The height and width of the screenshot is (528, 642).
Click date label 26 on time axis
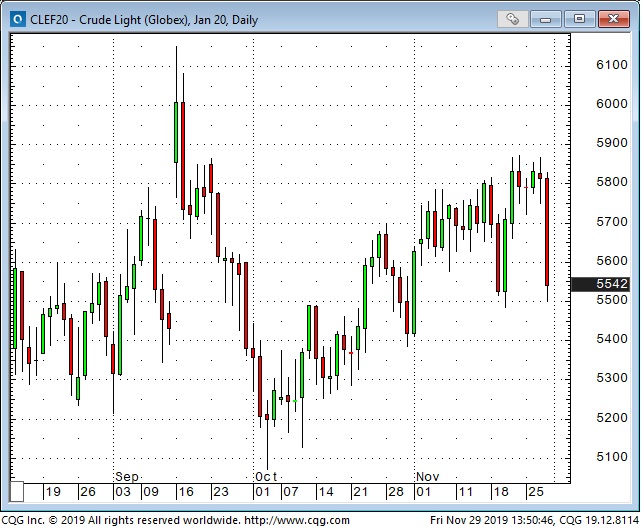tap(88, 492)
